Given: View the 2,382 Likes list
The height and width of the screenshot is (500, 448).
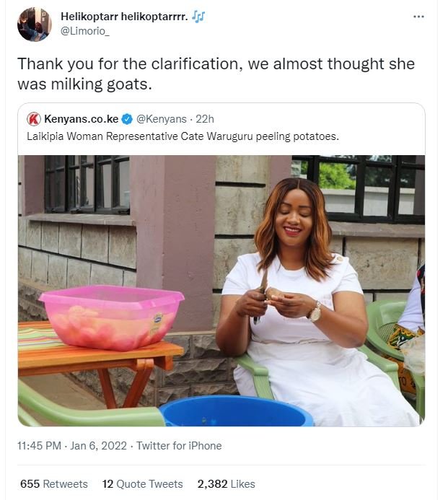Looking at the screenshot, I should (226, 484).
